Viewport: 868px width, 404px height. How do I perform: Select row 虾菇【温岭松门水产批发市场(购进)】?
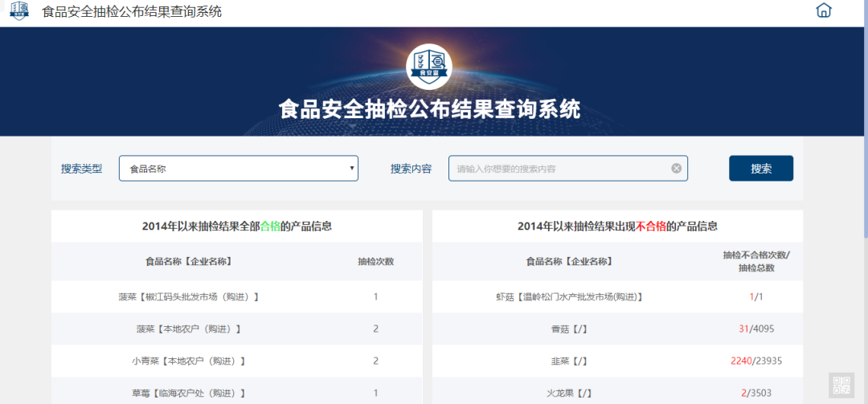tap(617, 296)
